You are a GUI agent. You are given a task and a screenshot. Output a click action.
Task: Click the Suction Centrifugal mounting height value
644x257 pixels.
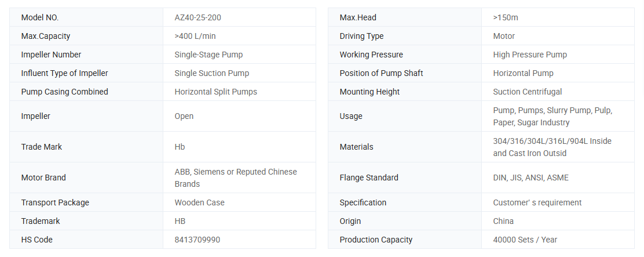[527, 92]
